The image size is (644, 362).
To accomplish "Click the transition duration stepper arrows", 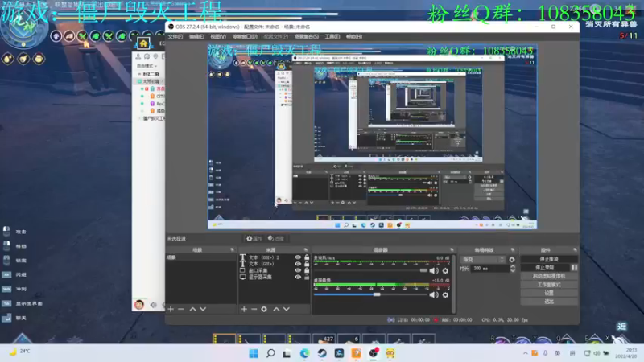I will coord(513,269).
